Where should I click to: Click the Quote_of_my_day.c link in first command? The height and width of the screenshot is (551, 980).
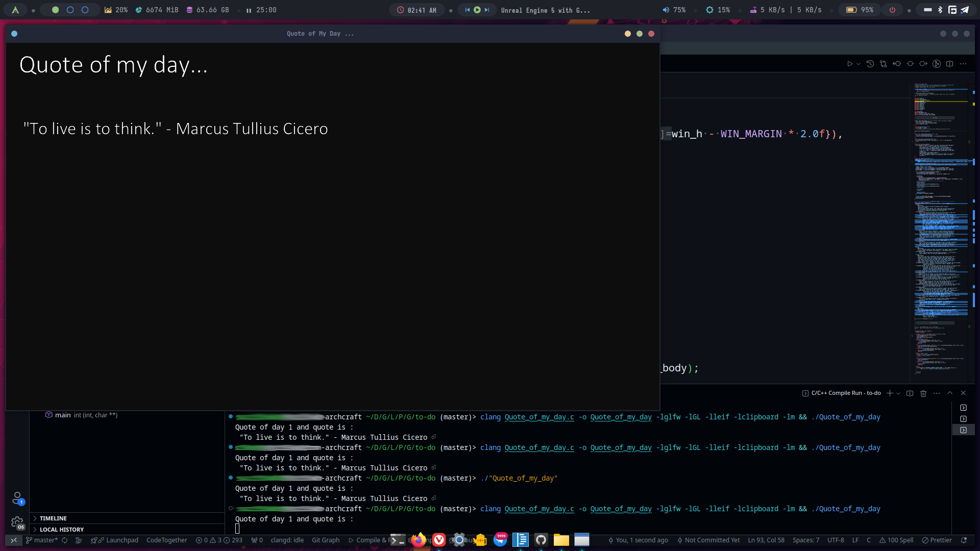pos(539,417)
